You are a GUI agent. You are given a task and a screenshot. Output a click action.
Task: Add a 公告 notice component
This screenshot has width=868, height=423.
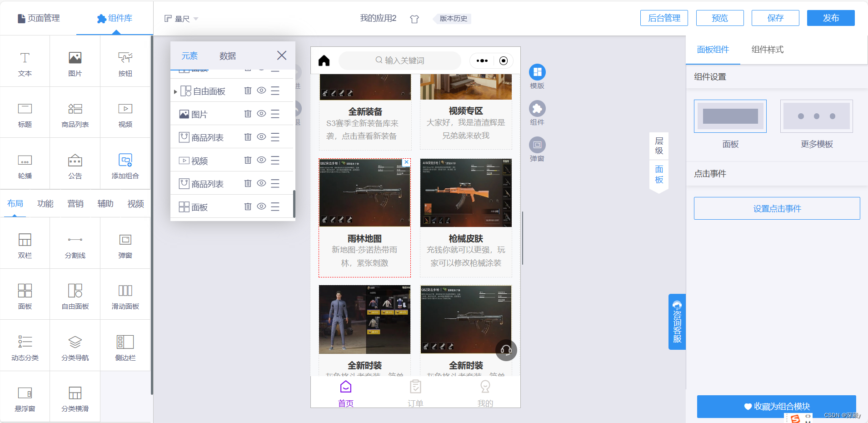point(75,166)
